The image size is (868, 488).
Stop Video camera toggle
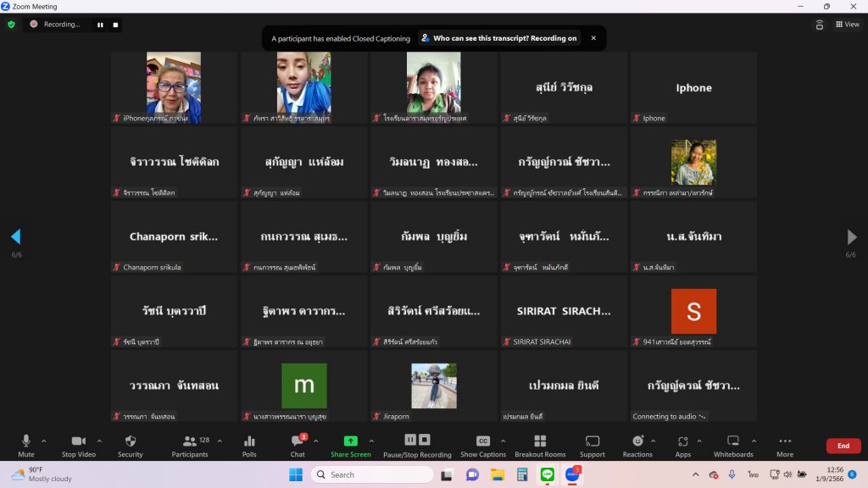79,445
